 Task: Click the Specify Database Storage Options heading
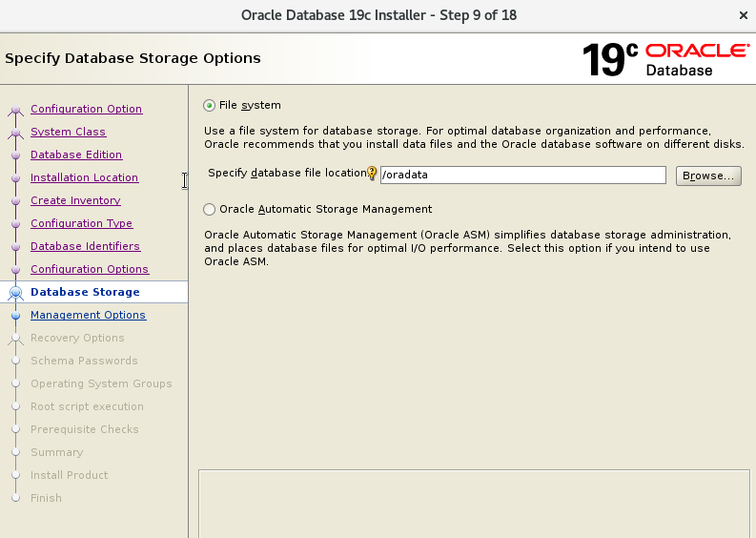(133, 58)
